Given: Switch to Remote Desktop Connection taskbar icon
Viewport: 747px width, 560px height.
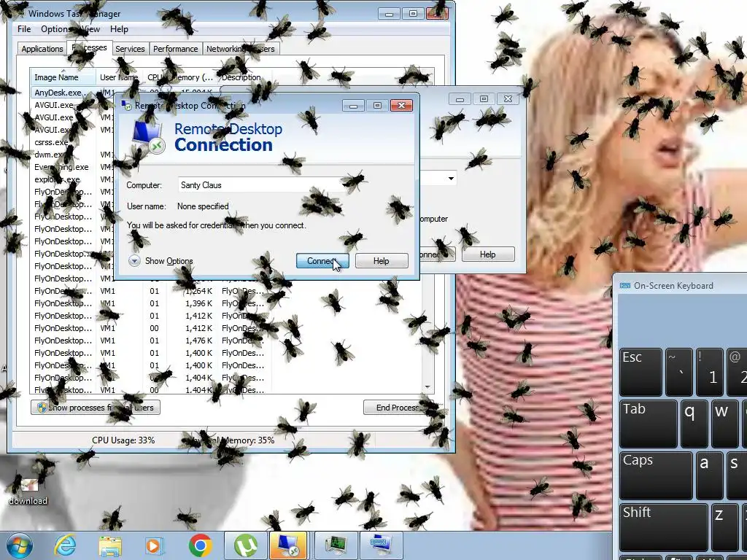Looking at the screenshot, I should click(289, 545).
